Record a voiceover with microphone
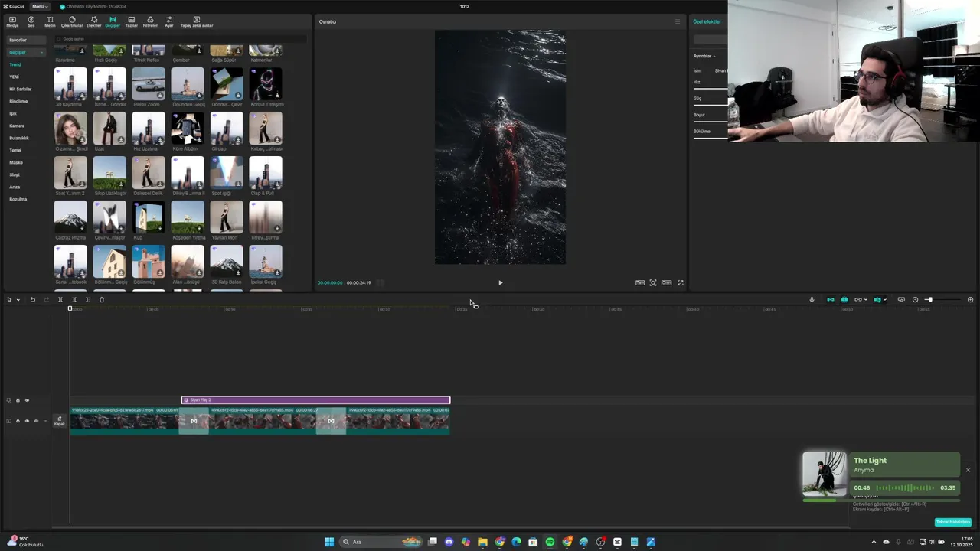980x551 pixels. [x=812, y=300]
